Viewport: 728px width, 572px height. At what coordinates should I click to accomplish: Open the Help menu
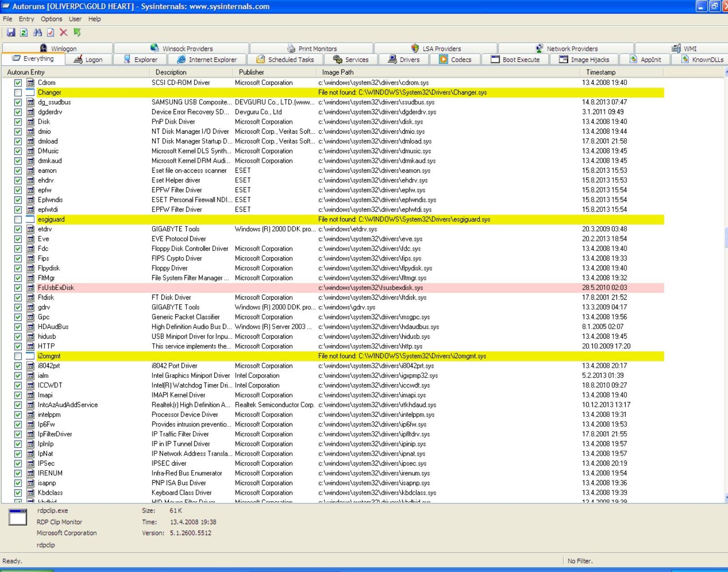(x=95, y=19)
